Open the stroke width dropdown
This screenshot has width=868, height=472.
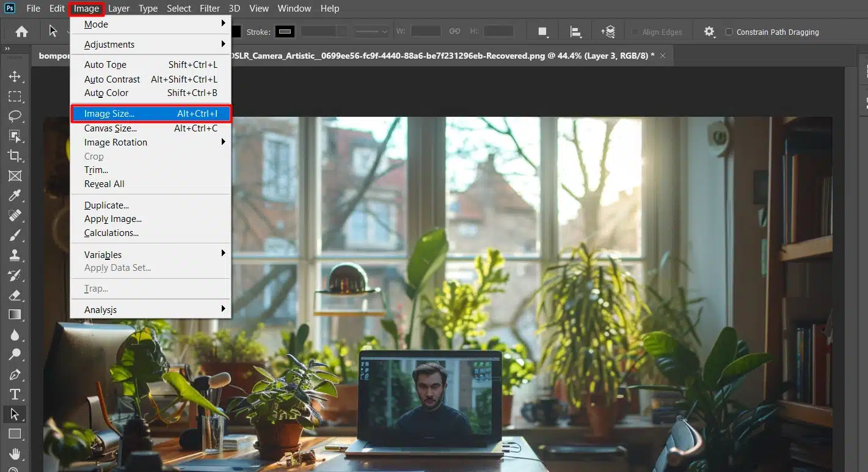342,31
